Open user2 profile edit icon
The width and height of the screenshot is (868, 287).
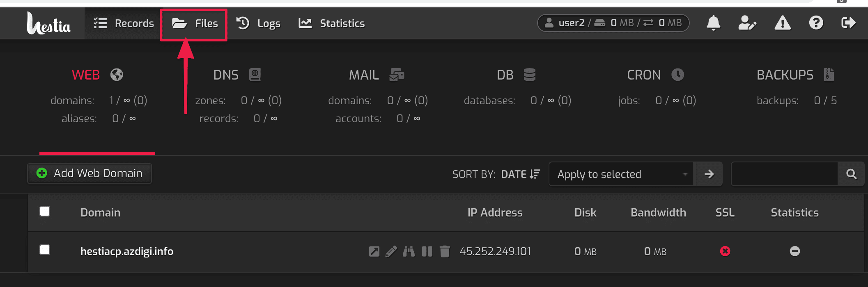point(748,23)
